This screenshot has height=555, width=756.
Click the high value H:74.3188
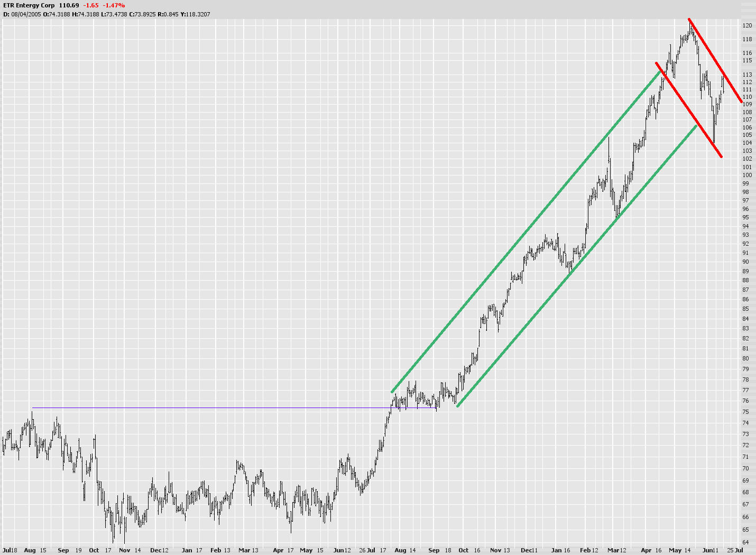tap(86, 14)
